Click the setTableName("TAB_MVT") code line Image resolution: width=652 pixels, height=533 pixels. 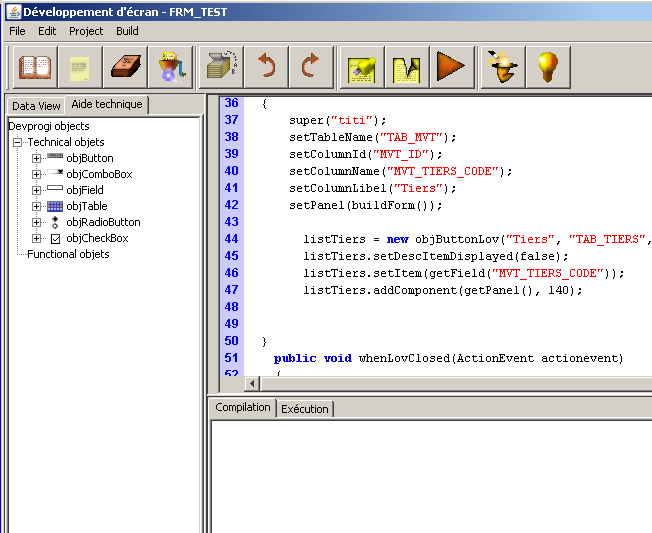pyautogui.click(x=373, y=137)
